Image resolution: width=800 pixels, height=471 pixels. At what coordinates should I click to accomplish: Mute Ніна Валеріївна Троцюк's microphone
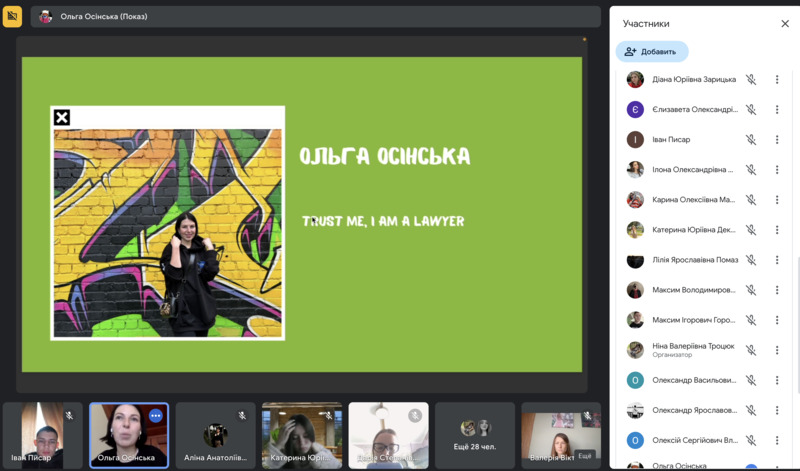click(x=751, y=350)
